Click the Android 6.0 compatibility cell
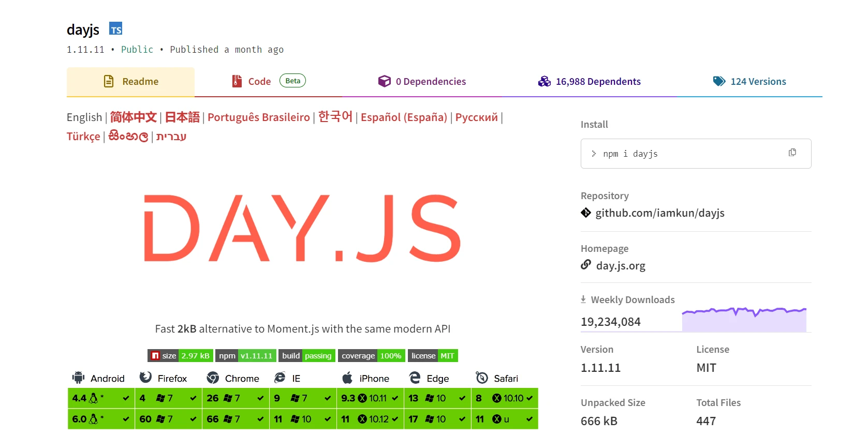The width and height of the screenshot is (868, 436). [101, 419]
